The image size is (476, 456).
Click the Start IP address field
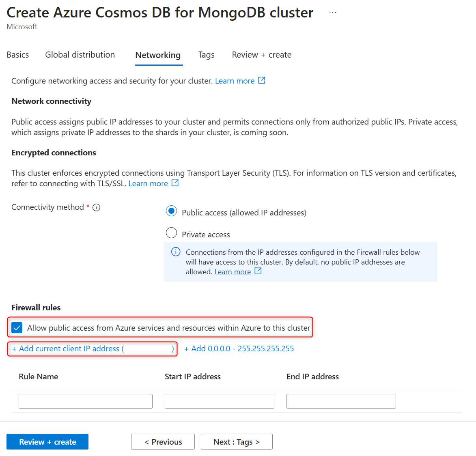pyautogui.click(x=219, y=401)
